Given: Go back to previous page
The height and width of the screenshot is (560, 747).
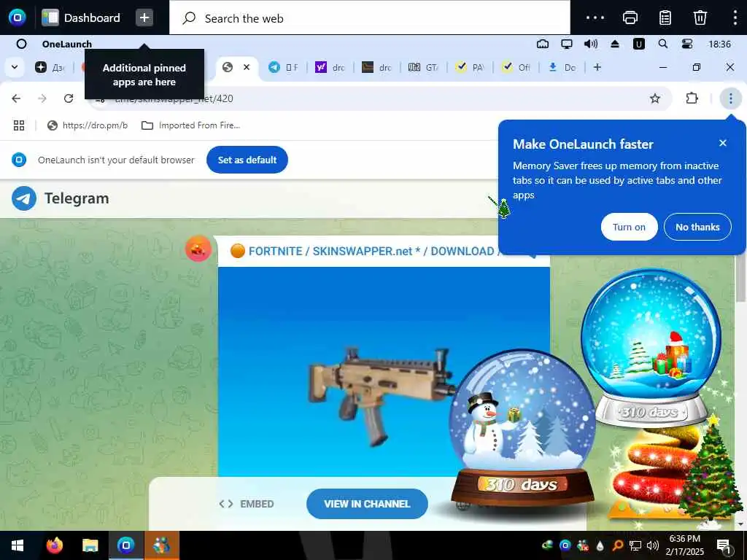Looking at the screenshot, I should [x=16, y=98].
